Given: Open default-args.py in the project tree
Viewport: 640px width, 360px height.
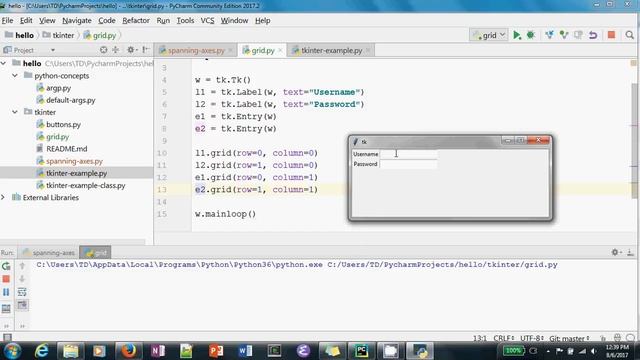Looking at the screenshot, I should coord(70,100).
